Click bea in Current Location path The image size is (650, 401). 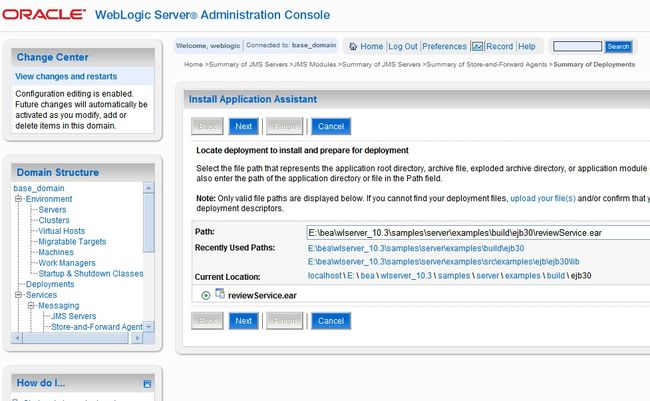click(x=367, y=276)
